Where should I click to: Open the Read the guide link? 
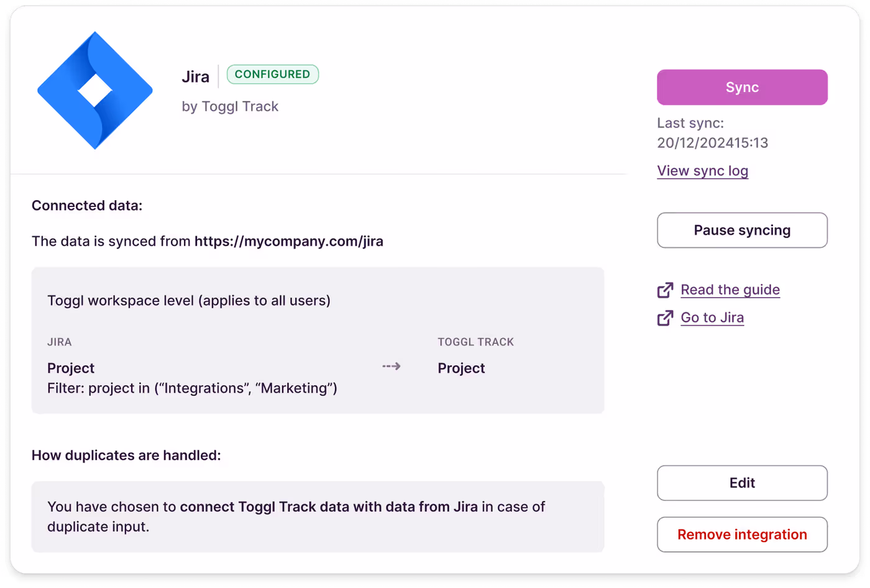730,290
